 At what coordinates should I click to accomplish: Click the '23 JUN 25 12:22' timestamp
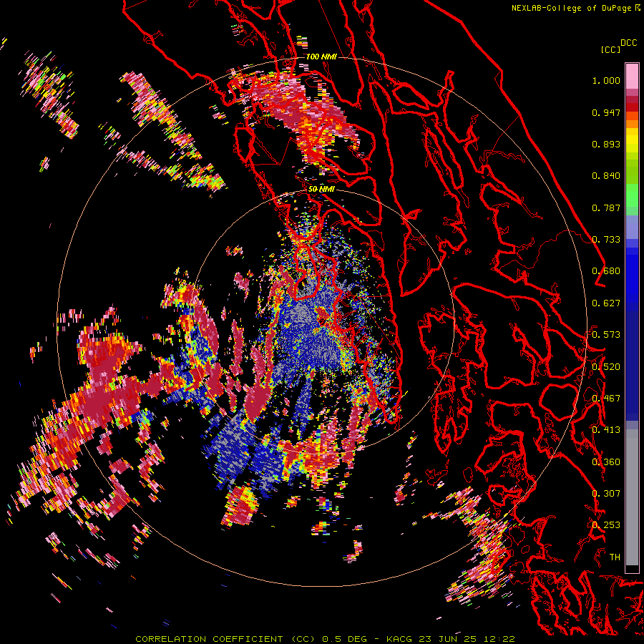click(x=467, y=639)
